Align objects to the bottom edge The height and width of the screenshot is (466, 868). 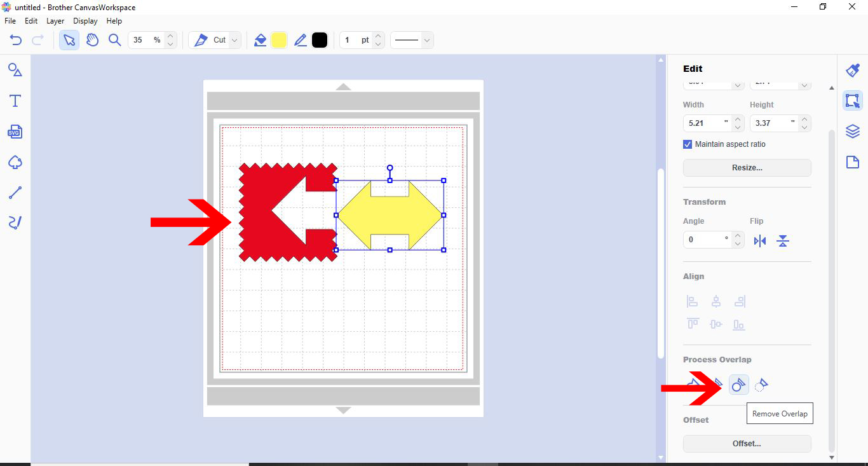pos(739,324)
